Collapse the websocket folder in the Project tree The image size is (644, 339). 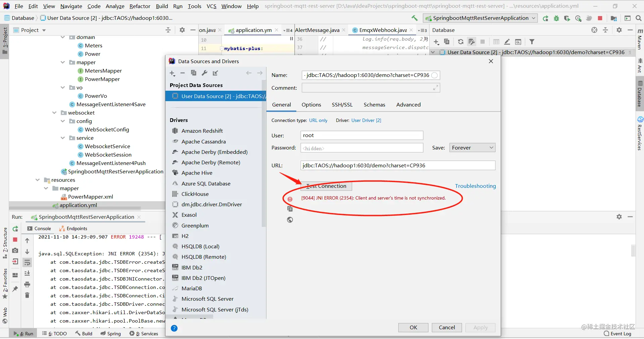click(54, 113)
